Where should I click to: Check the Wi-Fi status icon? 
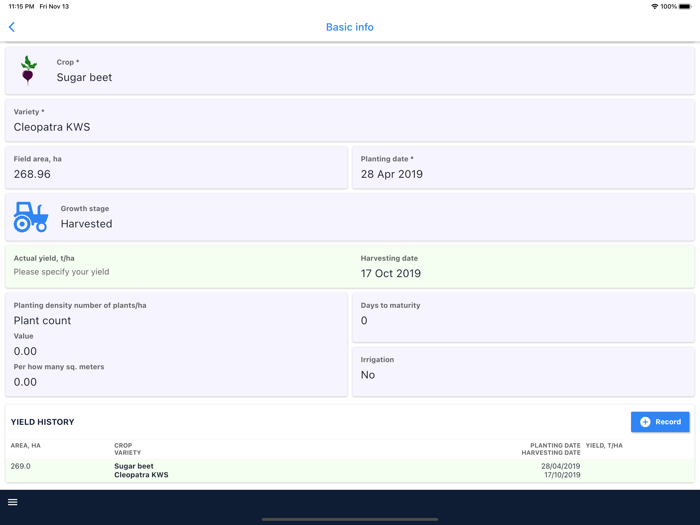(x=654, y=6)
